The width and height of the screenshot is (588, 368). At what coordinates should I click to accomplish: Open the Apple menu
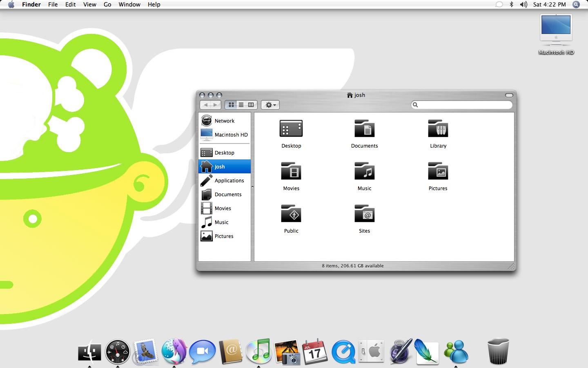point(11,4)
